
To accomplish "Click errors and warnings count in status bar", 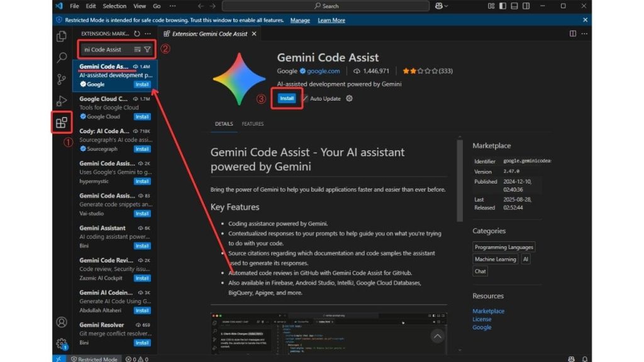I will (x=136, y=359).
